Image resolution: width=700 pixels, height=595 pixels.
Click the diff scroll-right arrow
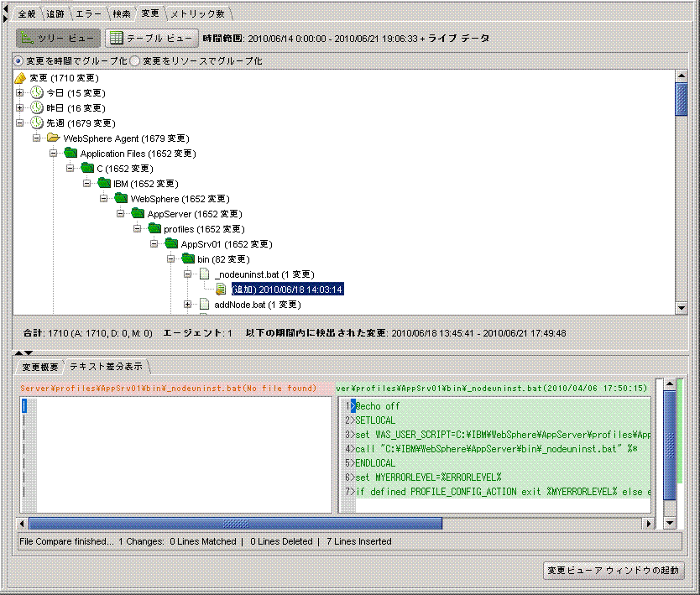point(648,523)
